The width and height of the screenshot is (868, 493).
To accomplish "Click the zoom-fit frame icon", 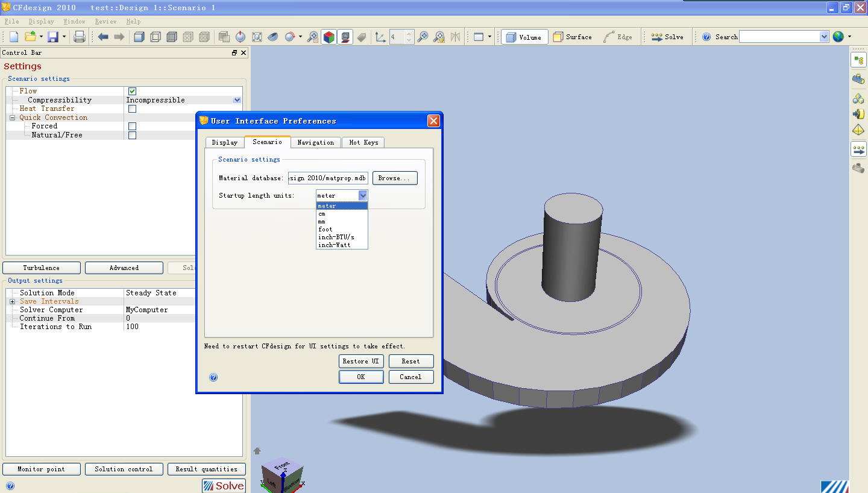I will (257, 37).
